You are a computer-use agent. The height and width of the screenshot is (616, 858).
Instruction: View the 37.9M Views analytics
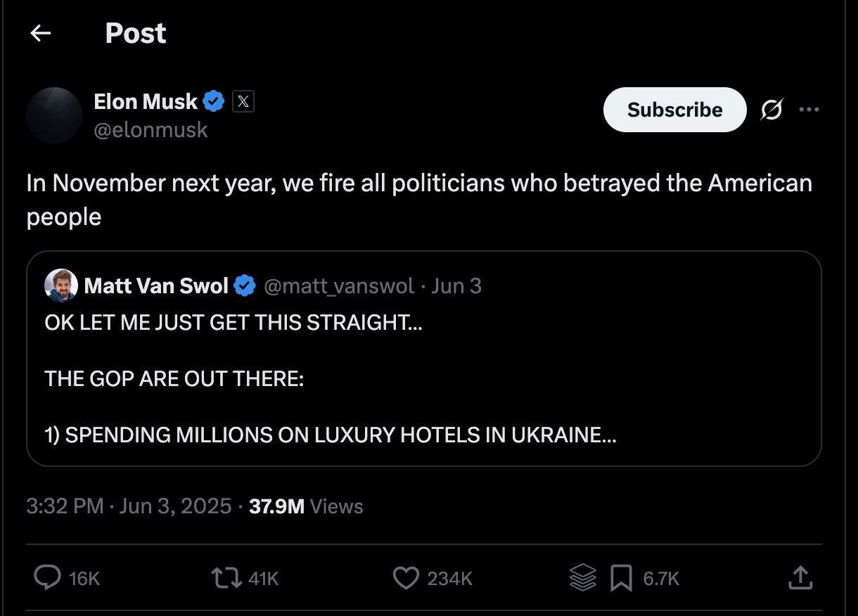306,506
